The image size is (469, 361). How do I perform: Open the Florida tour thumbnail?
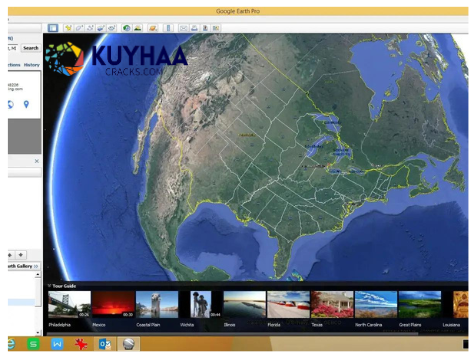[x=288, y=304]
